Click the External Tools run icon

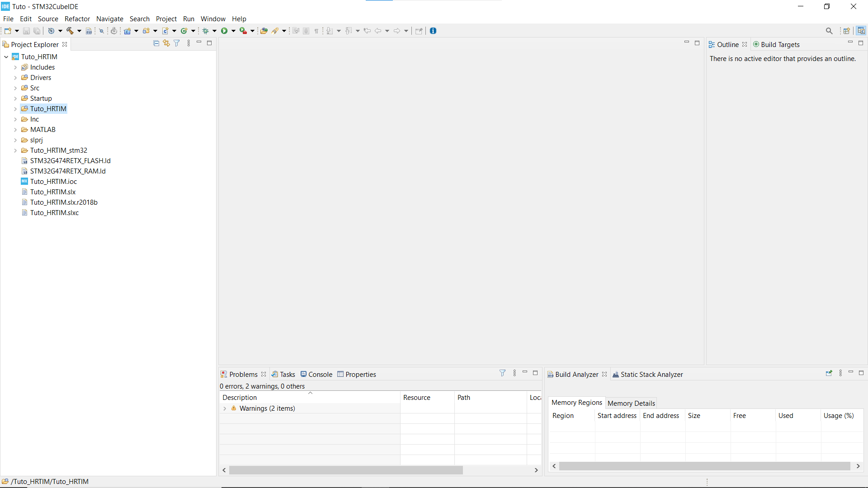click(x=243, y=31)
